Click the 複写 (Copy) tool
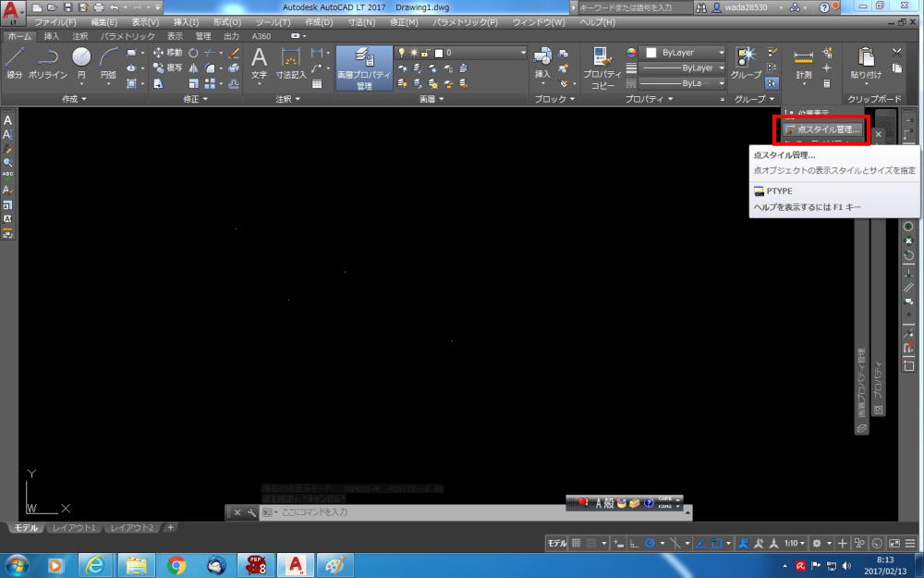This screenshot has height=578, width=924. coord(168,68)
